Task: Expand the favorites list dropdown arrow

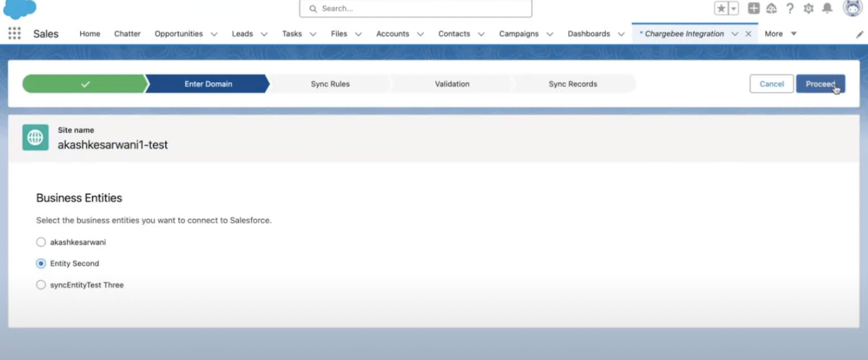Action: pos(733,8)
